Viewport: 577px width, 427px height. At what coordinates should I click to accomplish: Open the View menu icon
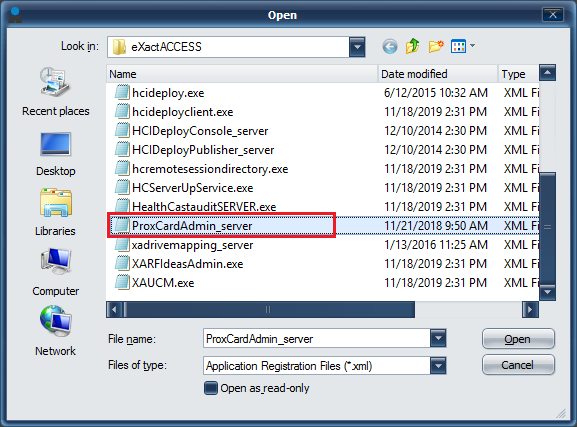pos(459,46)
